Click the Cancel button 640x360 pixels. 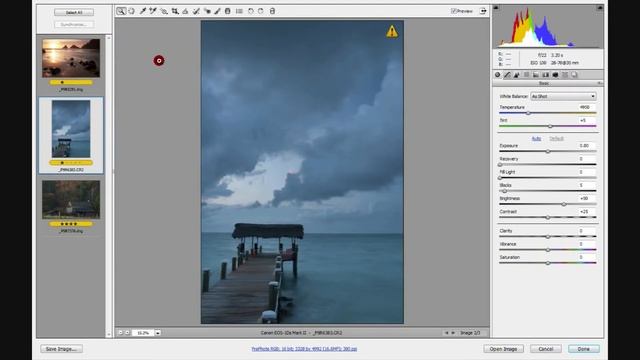pos(546,349)
